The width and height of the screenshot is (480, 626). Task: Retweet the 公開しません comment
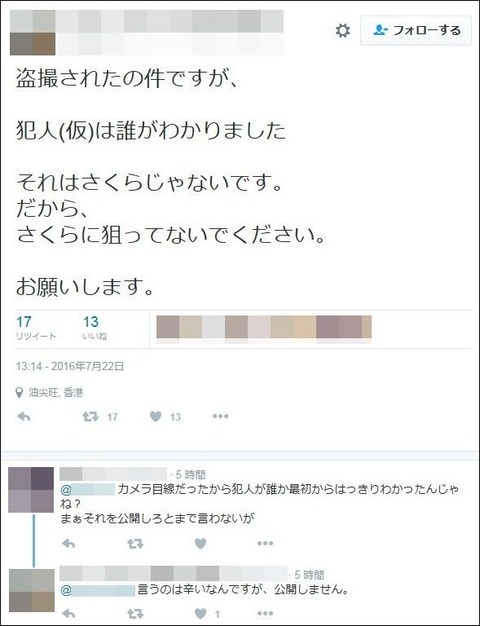pyautogui.click(x=135, y=614)
